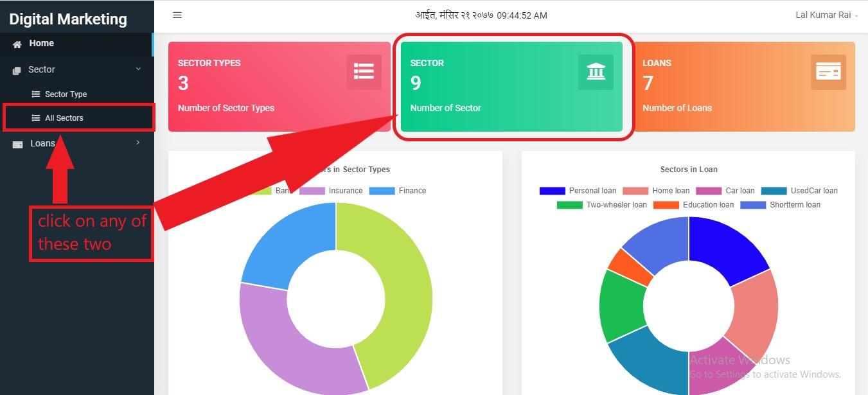868x395 pixels.
Task: Click Digital Marketing brand title
Action: point(68,19)
